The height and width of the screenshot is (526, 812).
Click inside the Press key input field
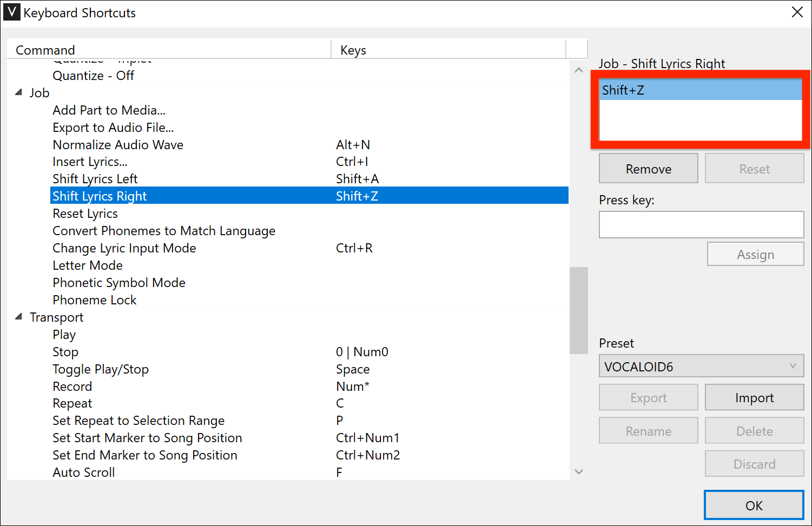coord(701,224)
